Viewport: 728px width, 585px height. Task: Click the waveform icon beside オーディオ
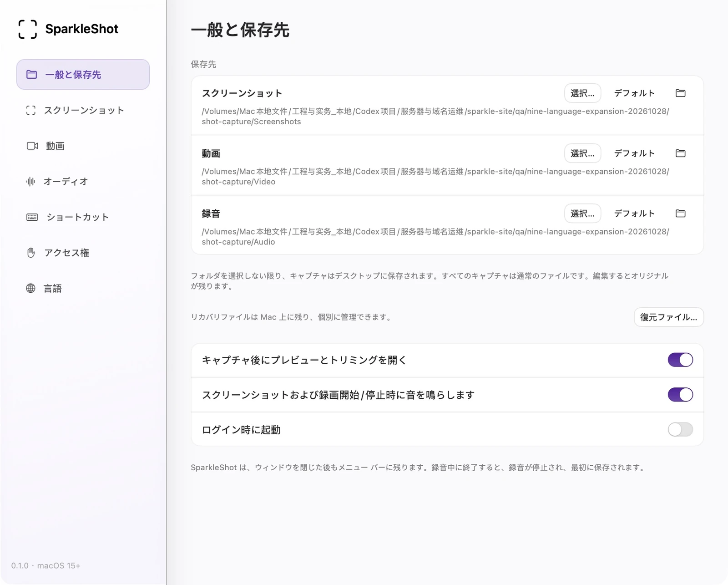(x=30, y=182)
